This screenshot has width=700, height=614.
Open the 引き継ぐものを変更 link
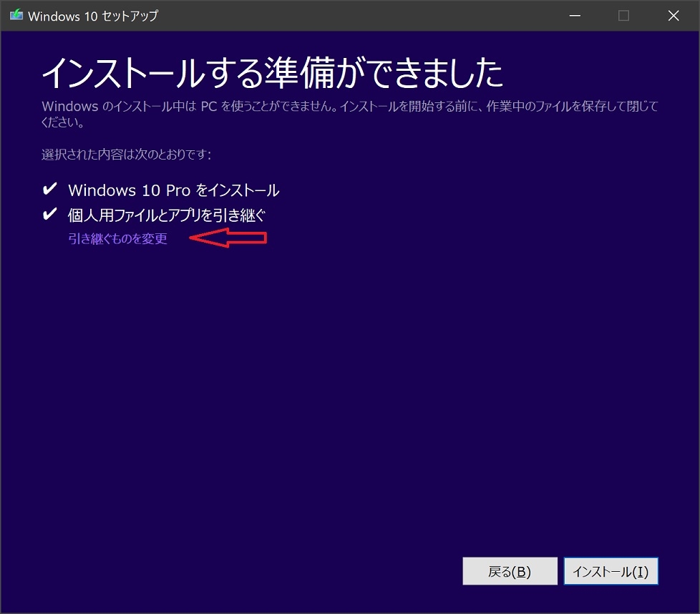[118, 238]
